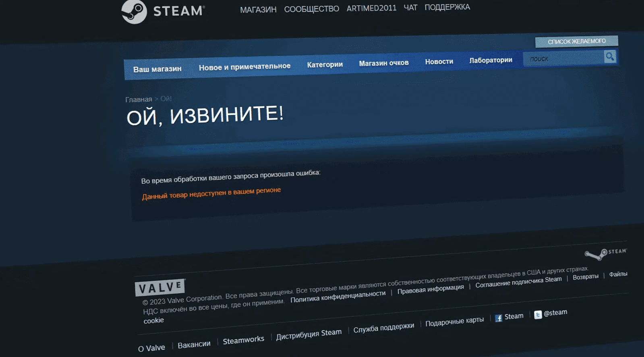Image resolution: width=644 pixels, height=357 pixels.
Task: Open the Возвраты link
Action: pyautogui.click(x=586, y=277)
